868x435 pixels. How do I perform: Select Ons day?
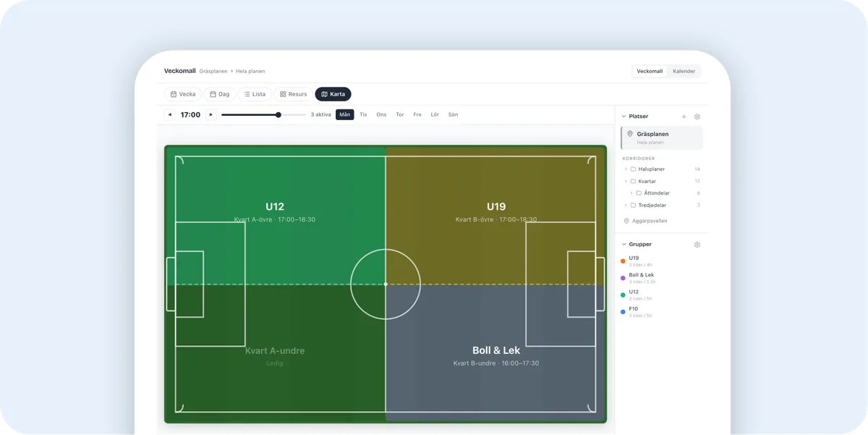tap(381, 114)
